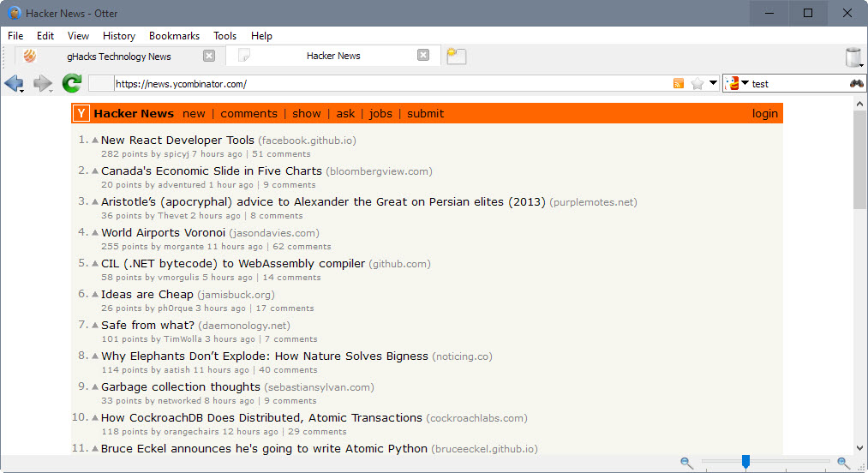The width and height of the screenshot is (868, 473).
Task: Open the new link in header
Action: point(194,114)
